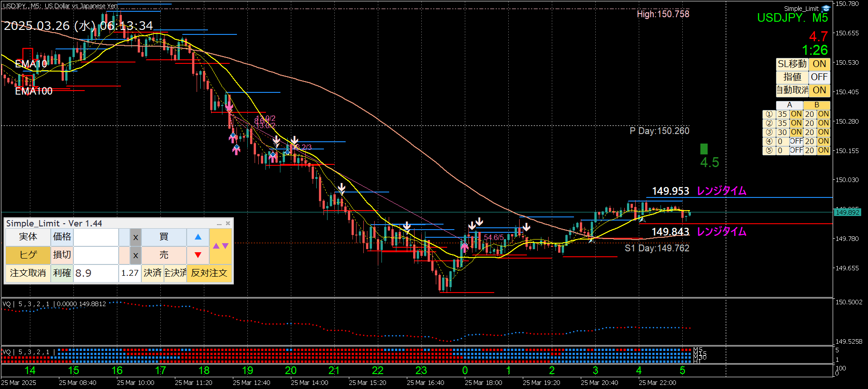Click the Simple_Limit graduation cap icon
Viewport: 868px width, 389px height.
pyautogui.click(x=825, y=9)
